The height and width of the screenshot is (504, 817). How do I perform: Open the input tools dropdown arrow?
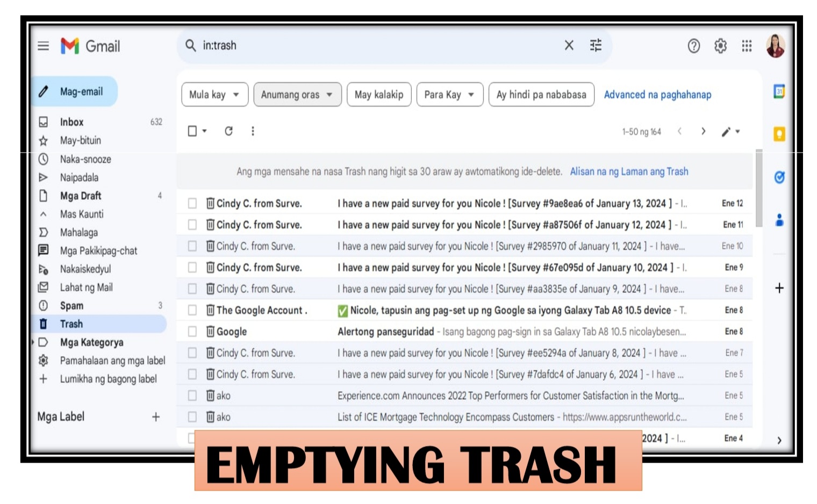[x=737, y=132]
